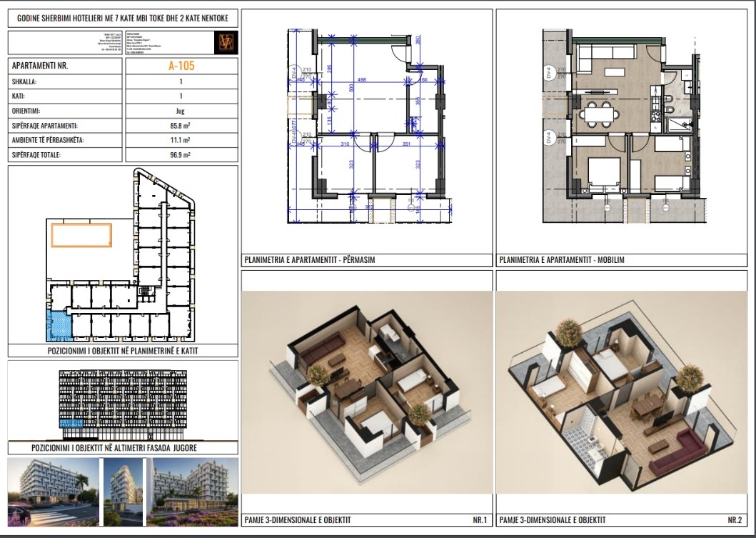Click the potted tree in 3D view NR.1
Image resolution: width=756 pixels, height=538 pixels.
point(316,374)
